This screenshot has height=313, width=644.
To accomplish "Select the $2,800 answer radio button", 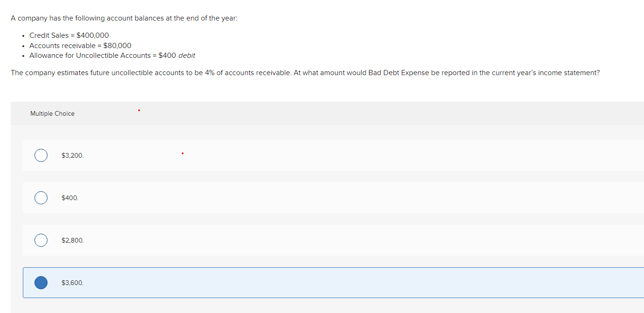I will pyautogui.click(x=41, y=240).
